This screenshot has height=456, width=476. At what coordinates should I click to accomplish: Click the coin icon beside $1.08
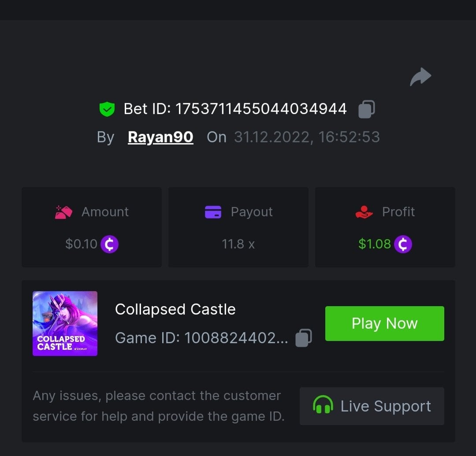click(403, 244)
